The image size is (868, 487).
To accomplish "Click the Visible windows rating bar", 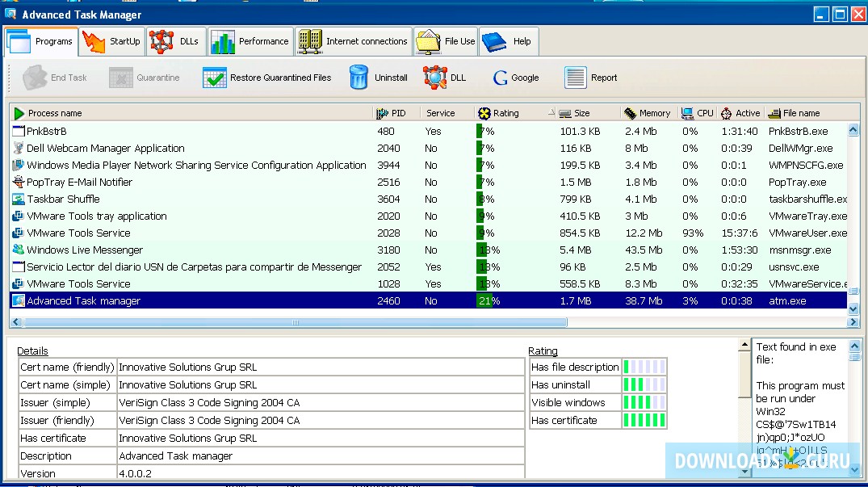I will click(644, 402).
